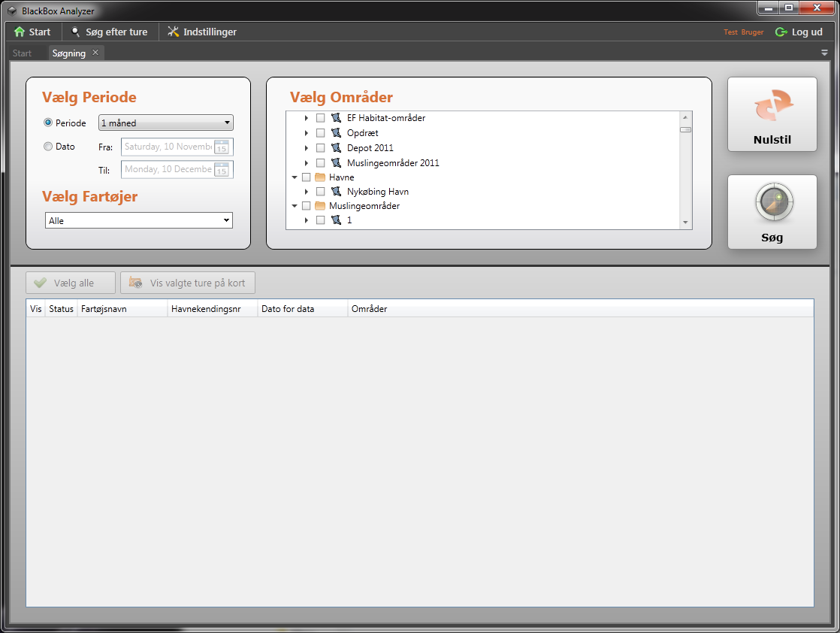This screenshot has width=840, height=633.
Task: Click the green Log ud arrow icon
Action: 781,32
